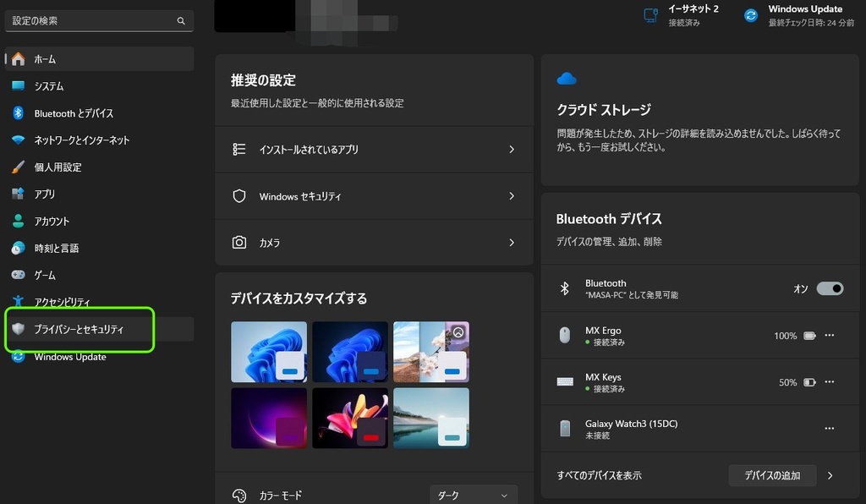Open the インストールされているアプリ row
This screenshot has width=866, height=504.
374,149
